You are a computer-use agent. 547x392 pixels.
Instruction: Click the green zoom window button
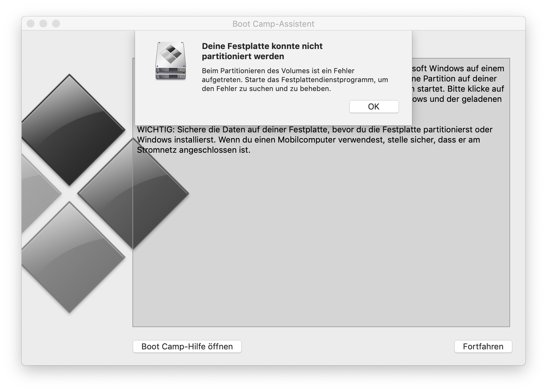(x=56, y=24)
